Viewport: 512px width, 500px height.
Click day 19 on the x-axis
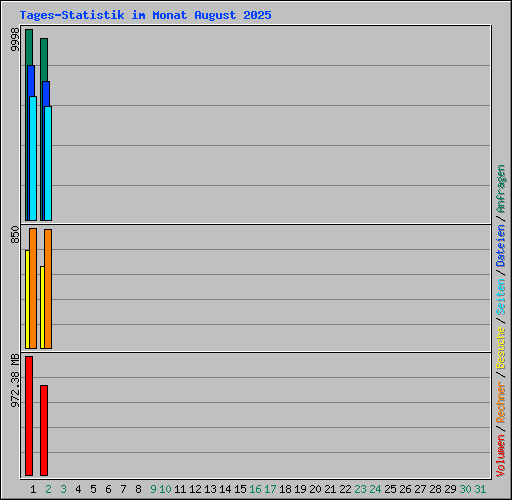click(x=300, y=489)
